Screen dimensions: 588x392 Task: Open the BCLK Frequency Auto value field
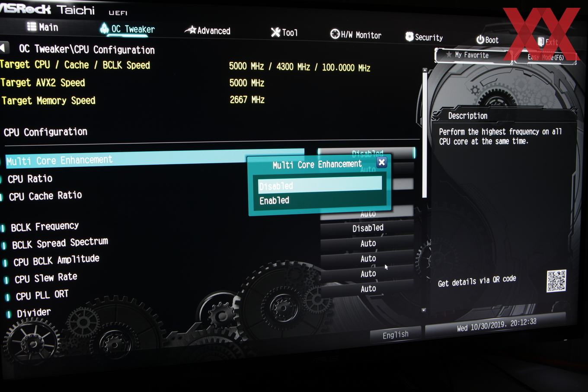368,213
